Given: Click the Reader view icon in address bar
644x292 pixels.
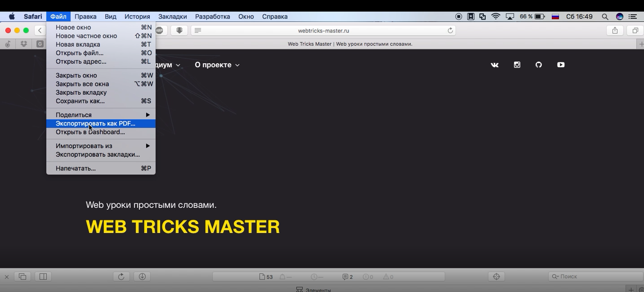Looking at the screenshot, I should click(198, 31).
